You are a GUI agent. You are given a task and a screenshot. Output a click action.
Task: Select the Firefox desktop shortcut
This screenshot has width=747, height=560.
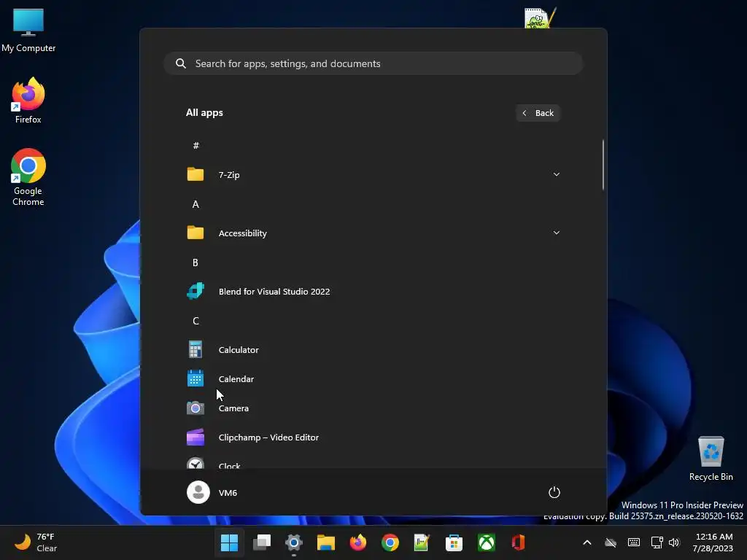[28, 101]
